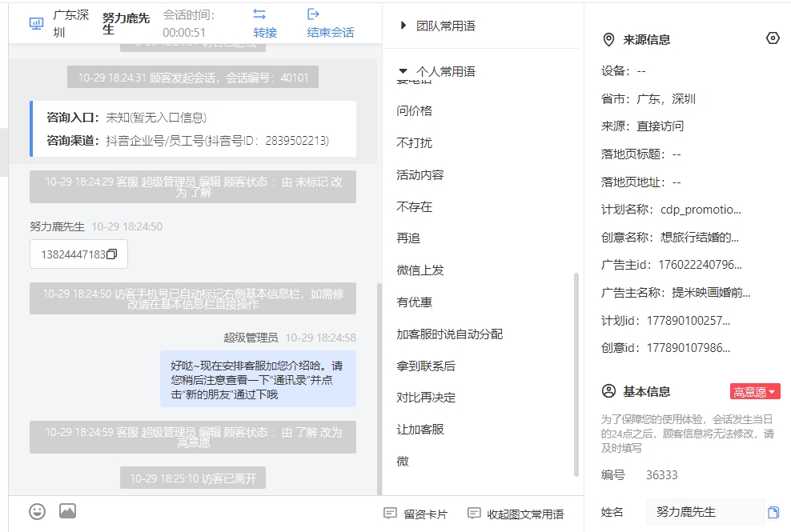The width and height of the screenshot is (791, 532).
Task: Click the 创意id 177890107986... value
Action: click(x=688, y=348)
